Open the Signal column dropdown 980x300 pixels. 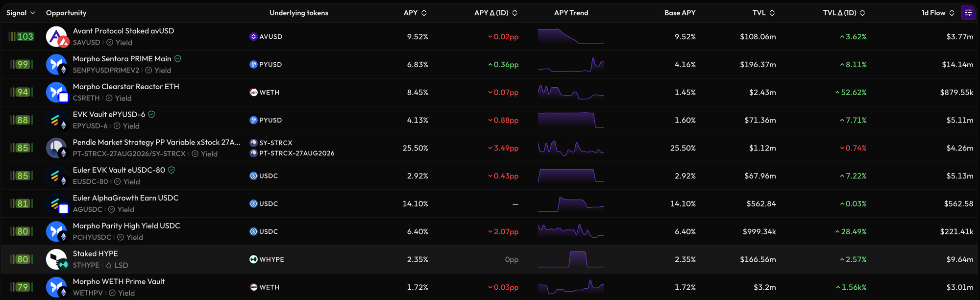point(21,13)
